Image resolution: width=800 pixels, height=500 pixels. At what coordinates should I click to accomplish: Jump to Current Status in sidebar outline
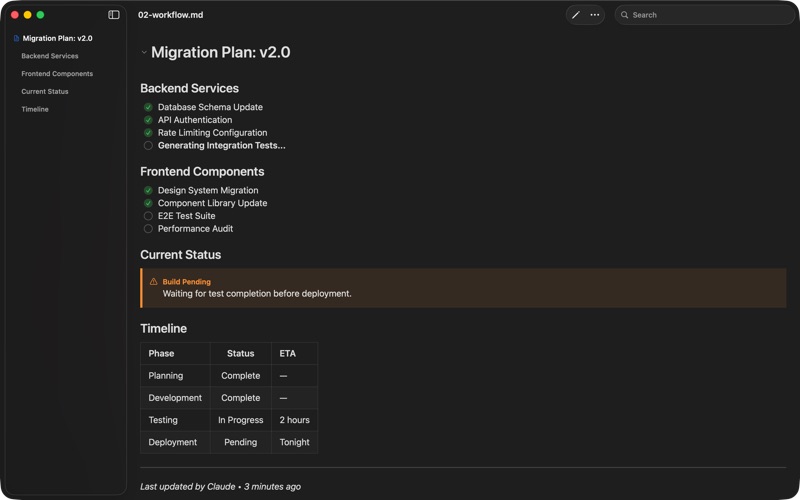44,92
